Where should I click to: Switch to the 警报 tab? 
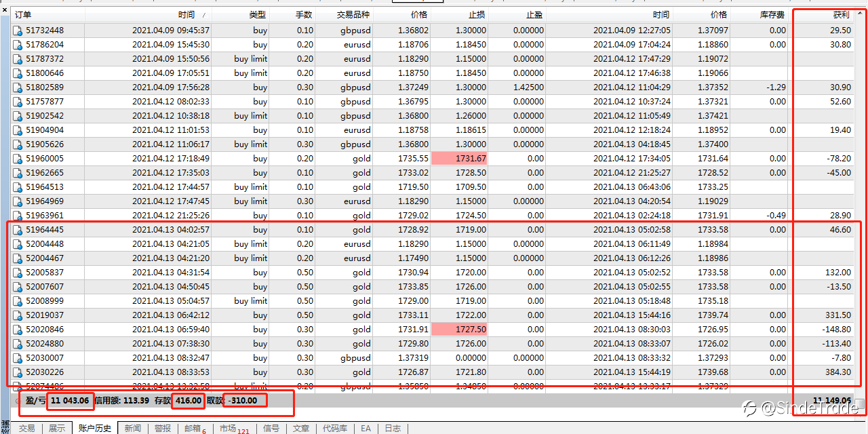point(163,429)
